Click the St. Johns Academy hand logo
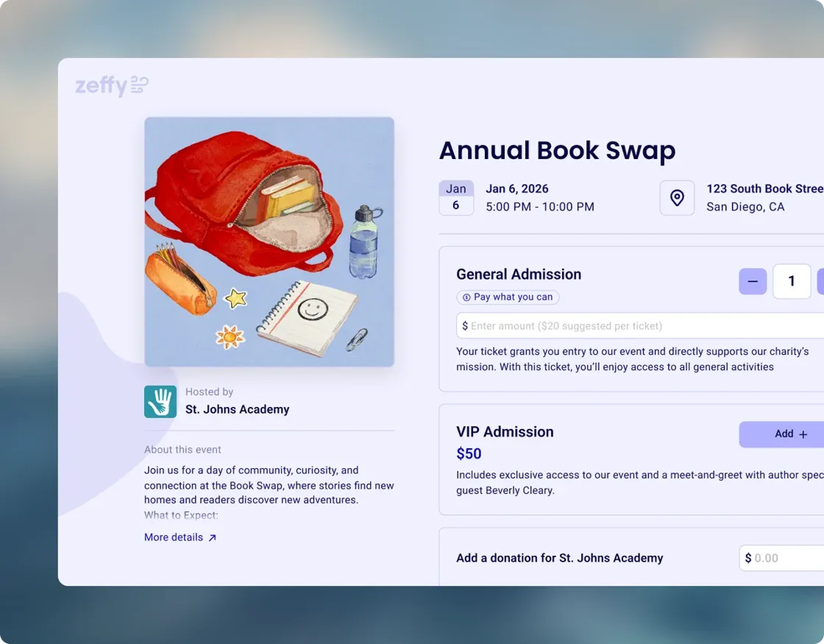 [160, 402]
